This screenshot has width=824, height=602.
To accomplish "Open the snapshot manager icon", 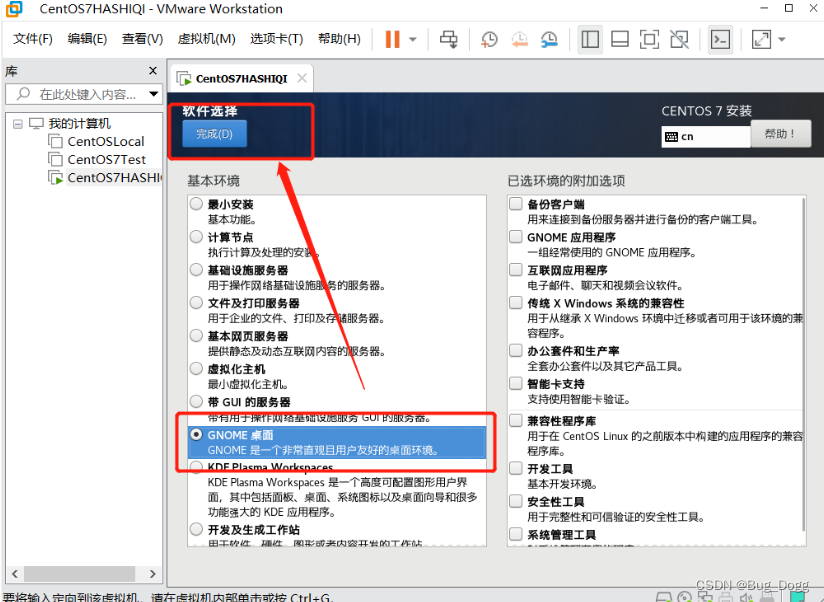I will pos(549,39).
